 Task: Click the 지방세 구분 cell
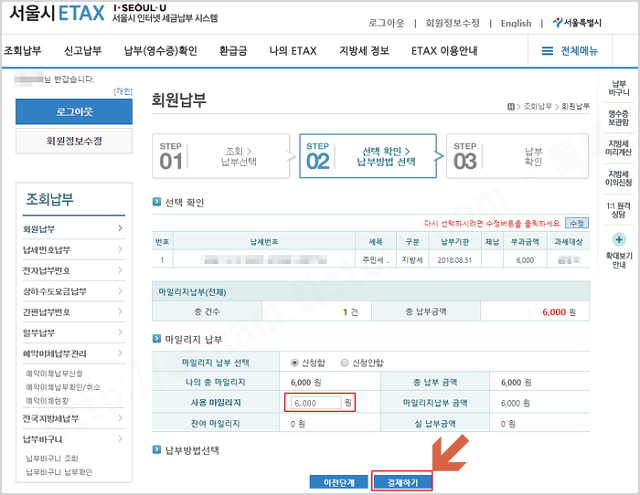click(x=412, y=260)
